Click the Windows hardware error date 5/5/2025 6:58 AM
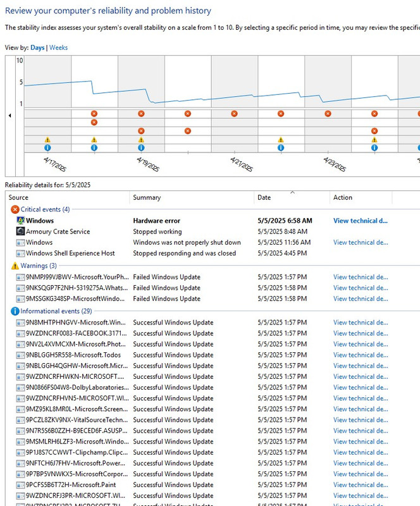 click(285, 221)
